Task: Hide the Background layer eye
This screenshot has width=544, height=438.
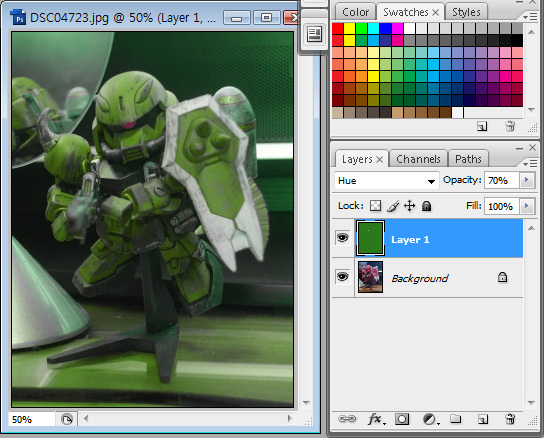Action: click(342, 277)
